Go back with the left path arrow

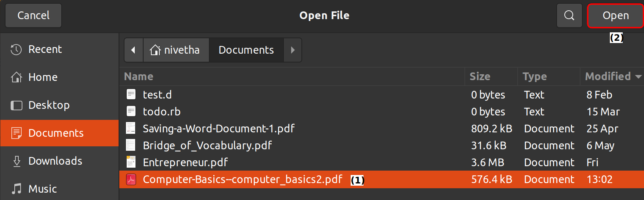pos(134,50)
